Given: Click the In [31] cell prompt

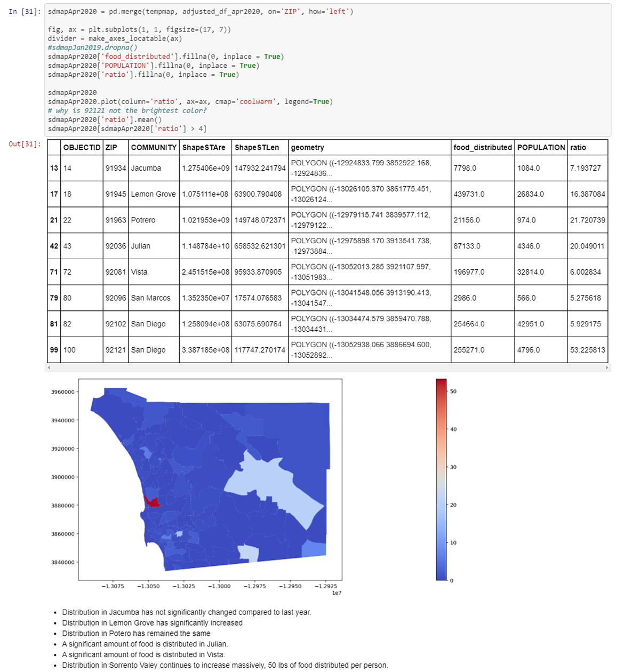Looking at the screenshot, I should 25,11.
